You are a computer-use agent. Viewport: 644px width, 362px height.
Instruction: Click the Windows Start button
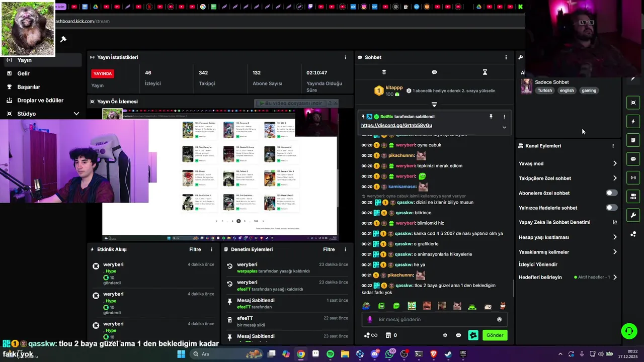pyautogui.click(x=181, y=354)
